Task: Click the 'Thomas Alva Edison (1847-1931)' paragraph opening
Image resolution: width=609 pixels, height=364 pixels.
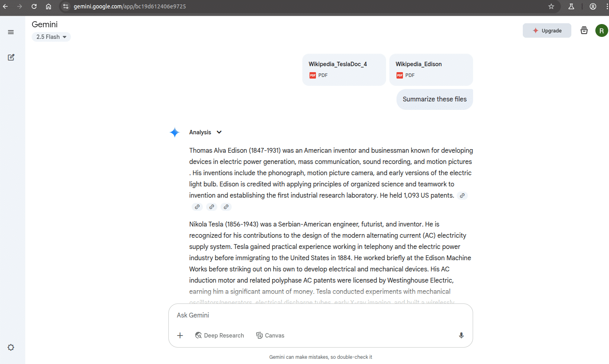Action: tap(235, 150)
